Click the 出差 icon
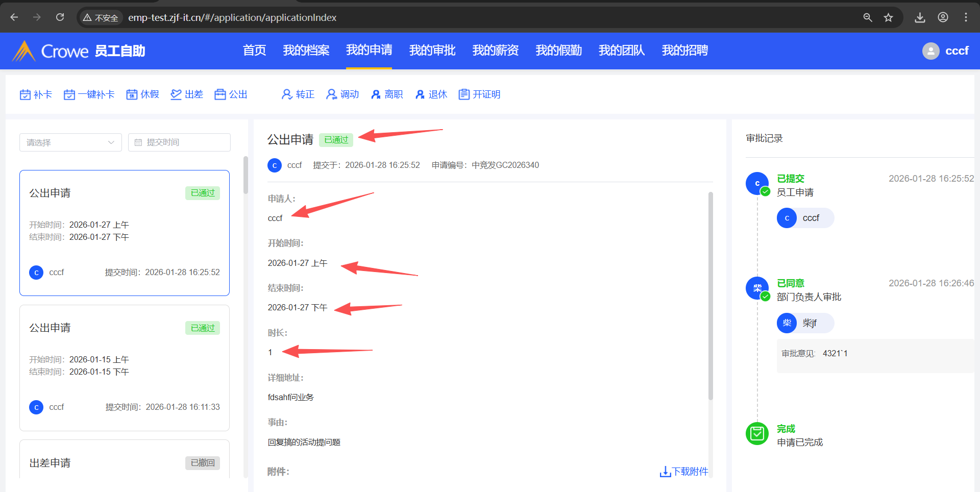 (176, 94)
